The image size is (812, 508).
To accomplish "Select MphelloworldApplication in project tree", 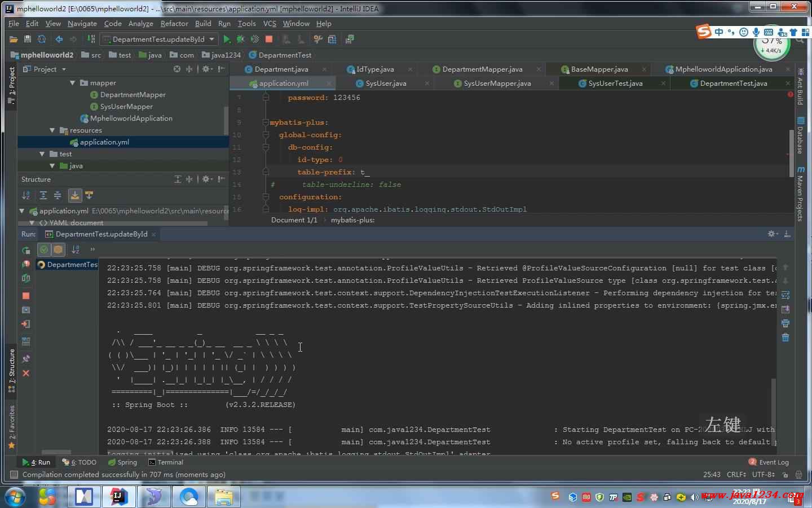I will [131, 119].
